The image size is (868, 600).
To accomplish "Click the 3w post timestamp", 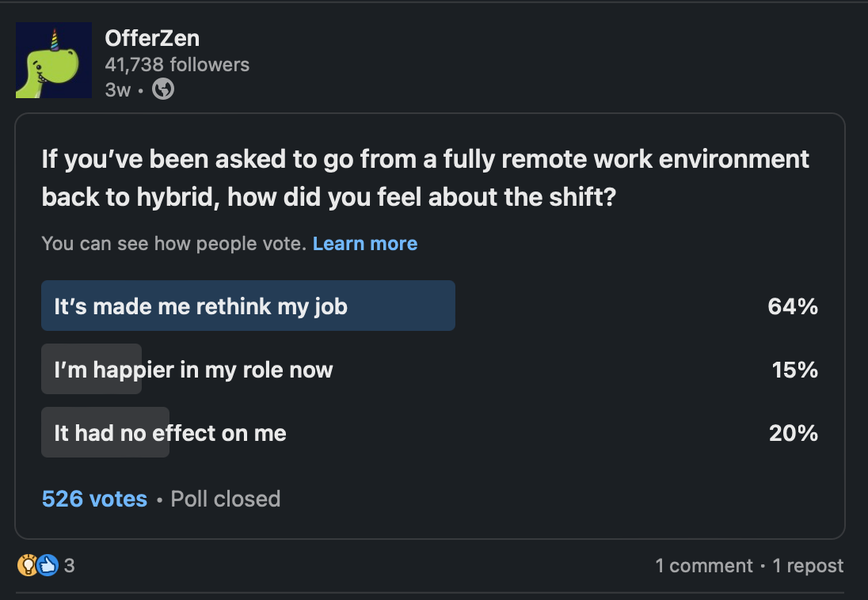I will tap(117, 89).
